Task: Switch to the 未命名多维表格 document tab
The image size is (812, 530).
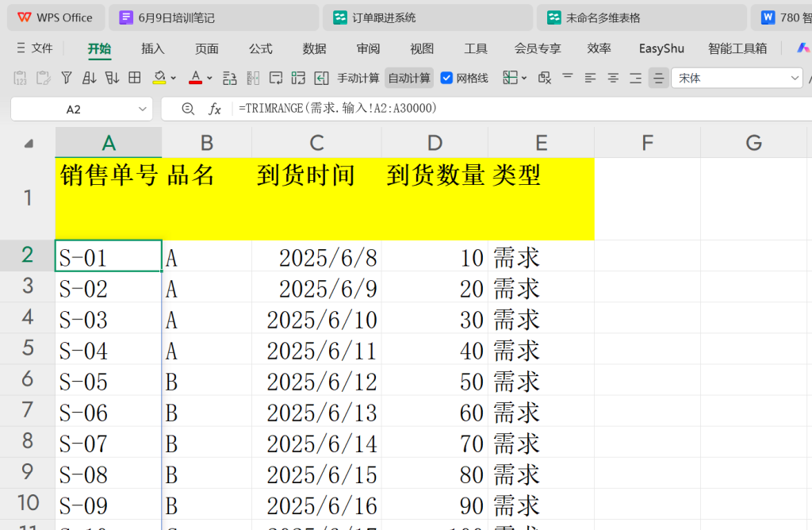Action: coord(642,17)
